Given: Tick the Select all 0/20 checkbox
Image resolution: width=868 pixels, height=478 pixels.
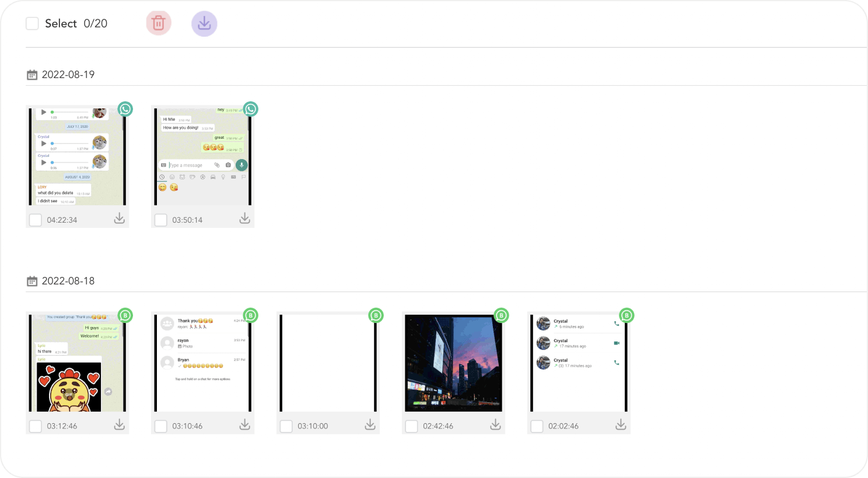Looking at the screenshot, I should tap(32, 23).
